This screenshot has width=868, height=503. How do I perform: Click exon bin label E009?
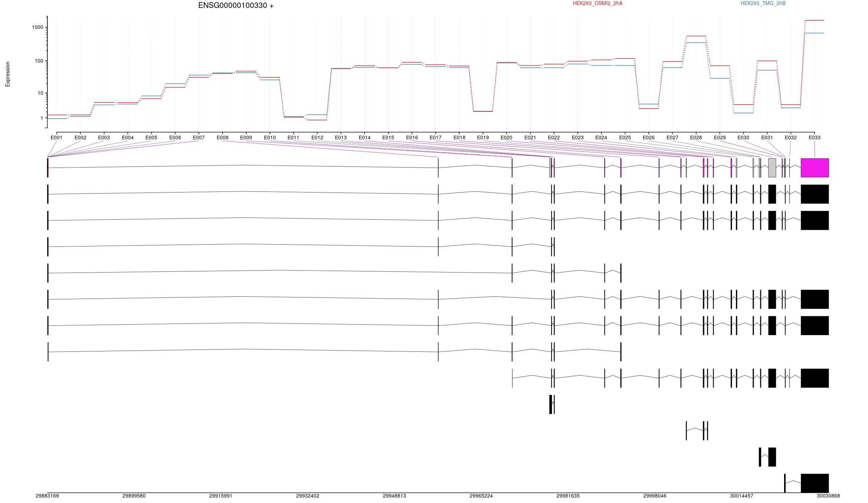246,138
